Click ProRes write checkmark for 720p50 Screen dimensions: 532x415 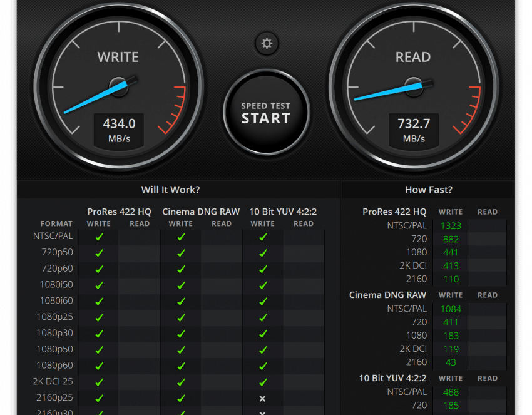(x=99, y=253)
